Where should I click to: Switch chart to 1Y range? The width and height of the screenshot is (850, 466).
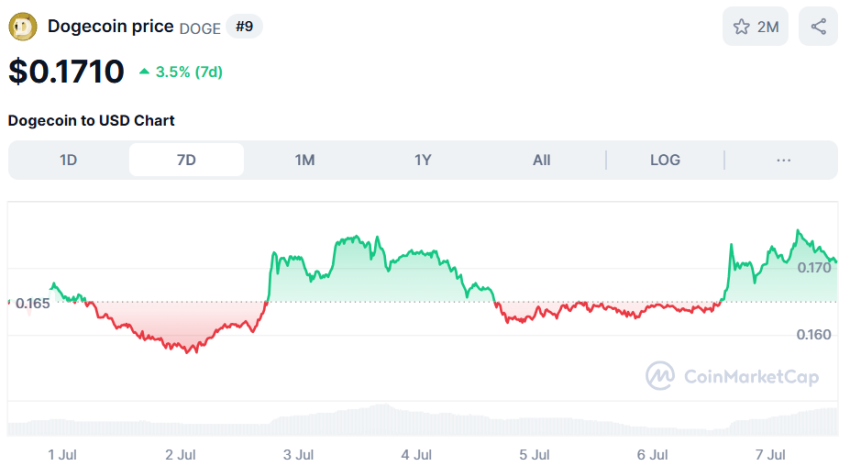(x=423, y=160)
